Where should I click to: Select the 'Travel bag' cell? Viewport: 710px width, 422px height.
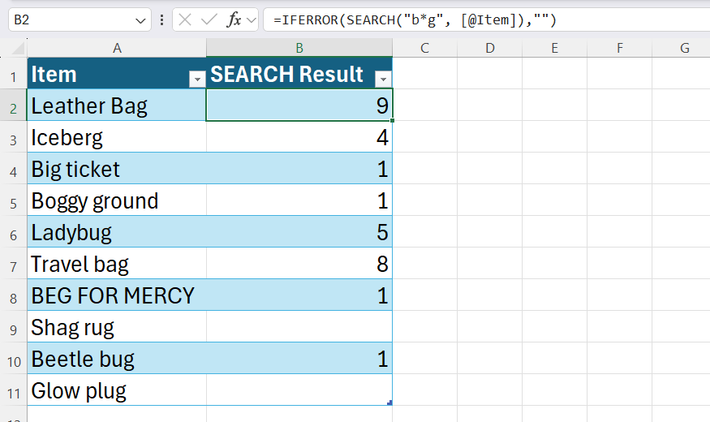pos(117,264)
